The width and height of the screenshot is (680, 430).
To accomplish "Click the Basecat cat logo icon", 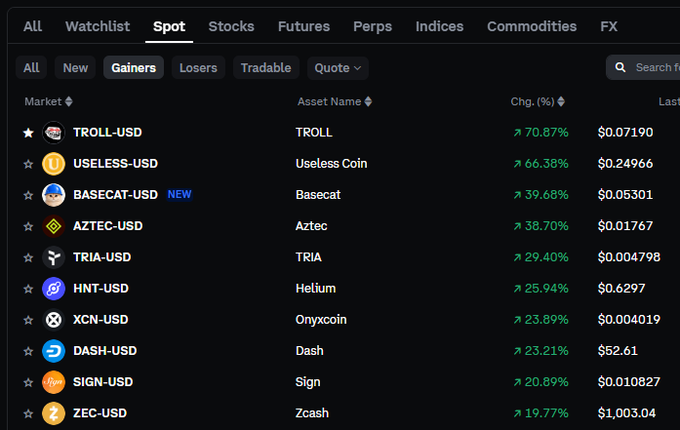I will click(x=53, y=195).
